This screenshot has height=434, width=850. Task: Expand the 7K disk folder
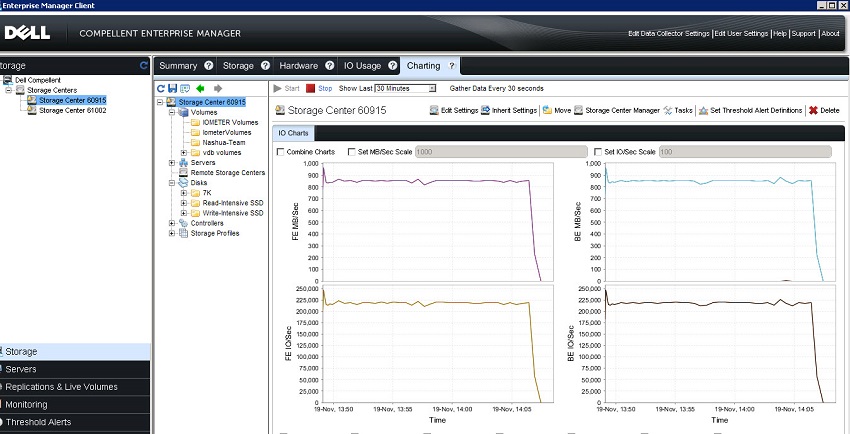[x=184, y=193]
